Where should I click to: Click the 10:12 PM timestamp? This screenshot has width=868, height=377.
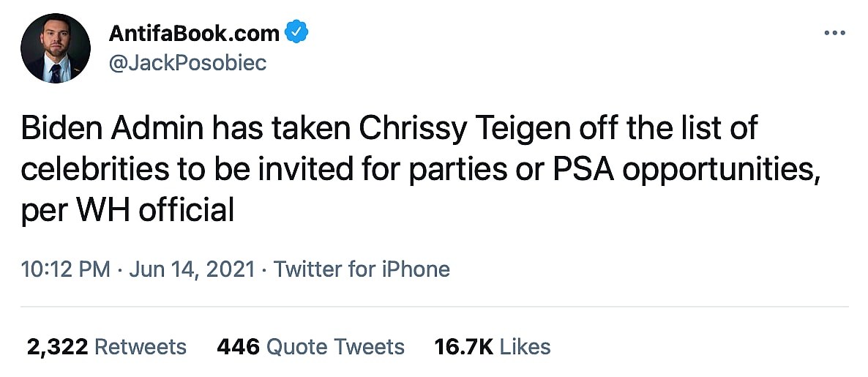(x=66, y=269)
